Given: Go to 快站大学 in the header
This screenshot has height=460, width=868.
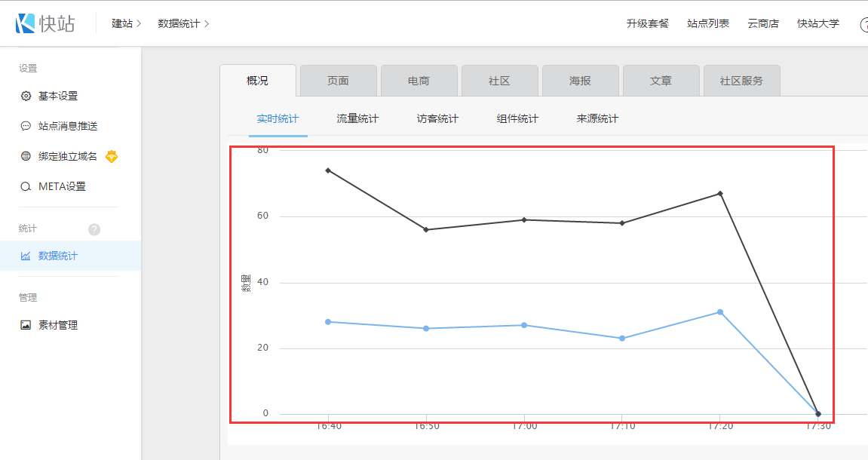Looking at the screenshot, I should click(x=817, y=23).
